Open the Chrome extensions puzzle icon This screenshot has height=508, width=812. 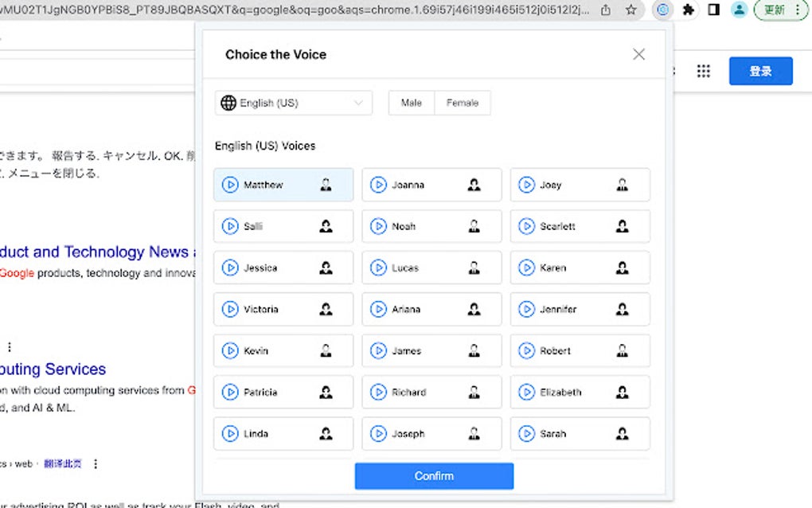688,10
